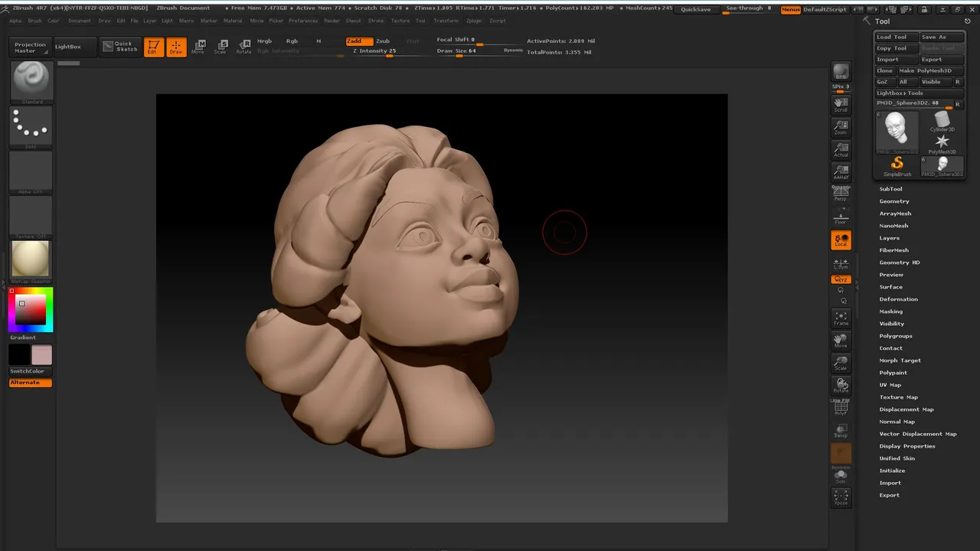Select the PolyMesh3D star tool
This screenshot has width=980, height=551.
tap(942, 144)
